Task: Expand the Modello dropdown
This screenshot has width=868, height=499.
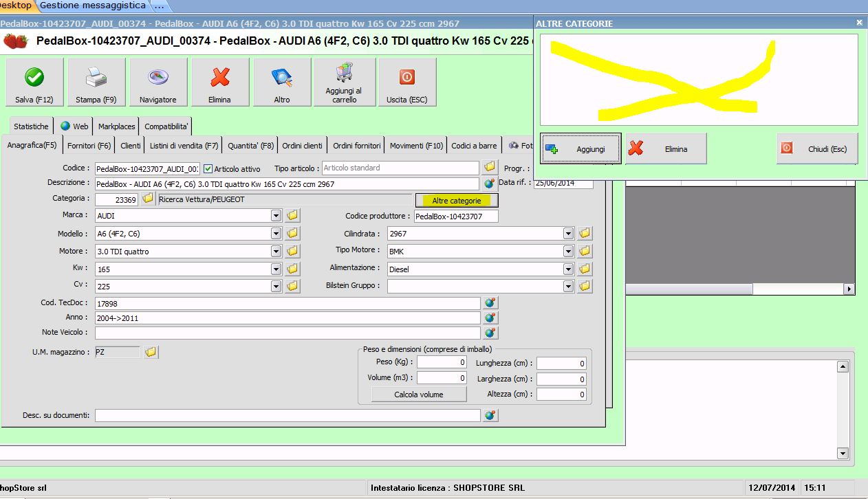Action: (x=276, y=234)
